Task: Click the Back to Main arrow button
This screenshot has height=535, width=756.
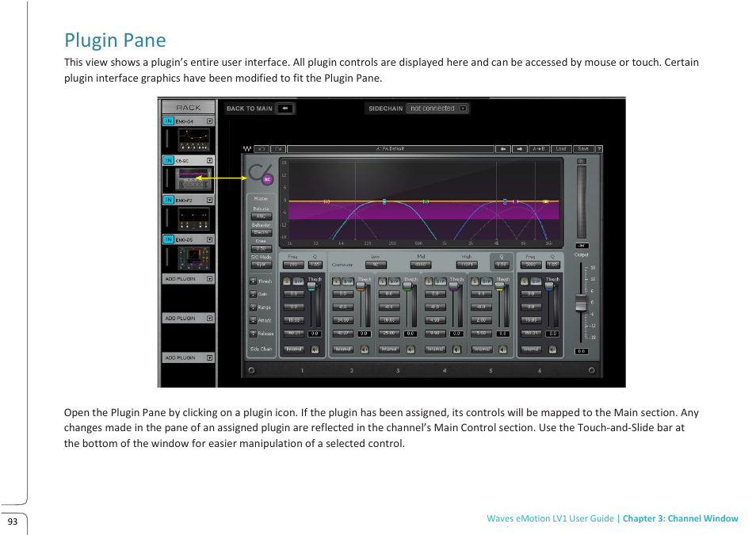Action: click(285, 109)
